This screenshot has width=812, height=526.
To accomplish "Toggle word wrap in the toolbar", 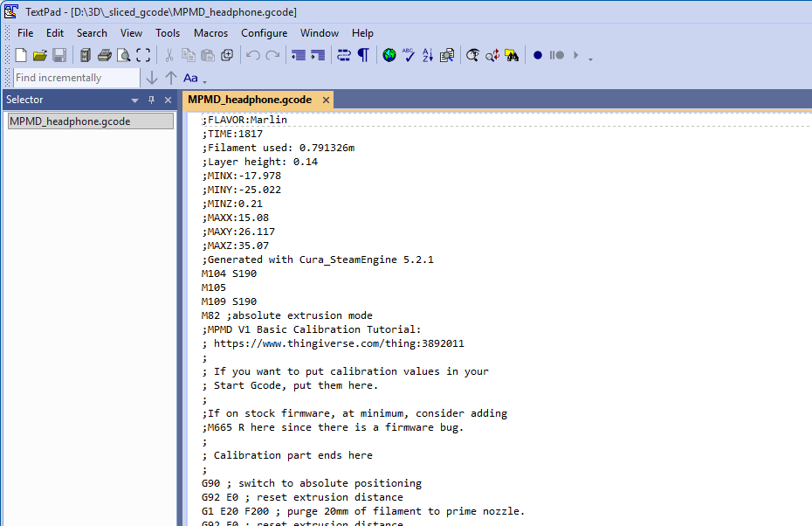I will pyautogui.click(x=344, y=55).
